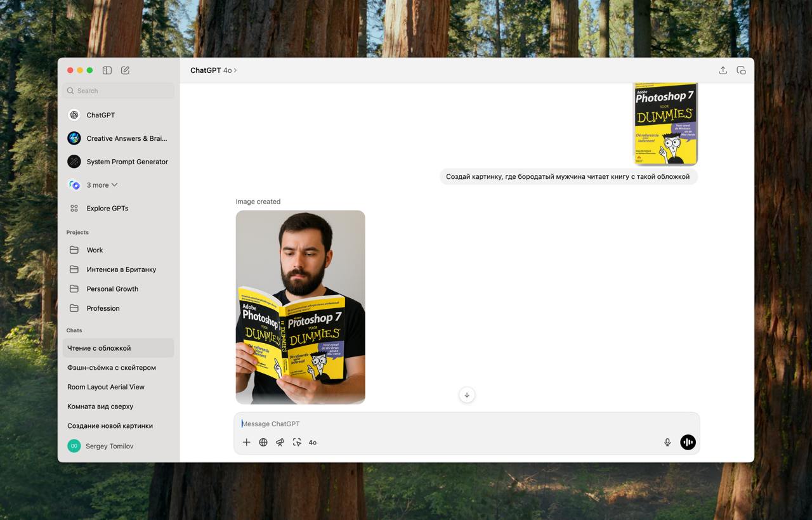812x520 pixels.
Task: Enable web search globe icon
Action: (x=263, y=443)
